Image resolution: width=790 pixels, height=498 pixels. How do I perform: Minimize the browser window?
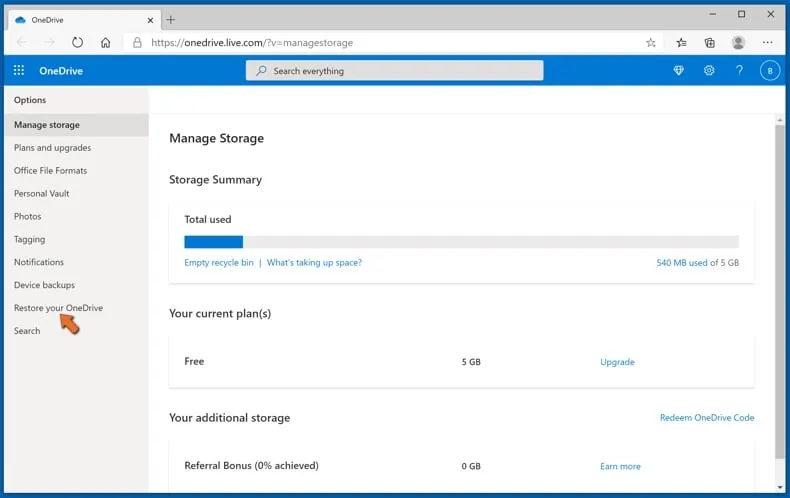click(712, 14)
